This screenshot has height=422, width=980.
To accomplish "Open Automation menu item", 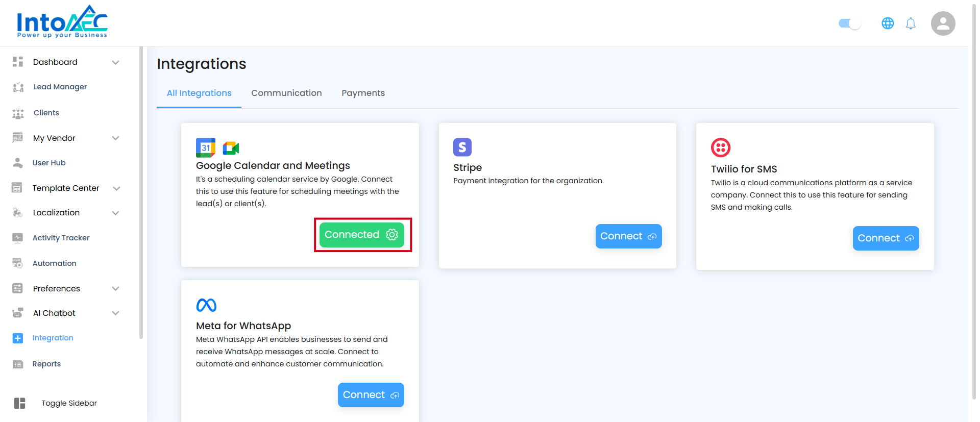I will click(x=55, y=263).
